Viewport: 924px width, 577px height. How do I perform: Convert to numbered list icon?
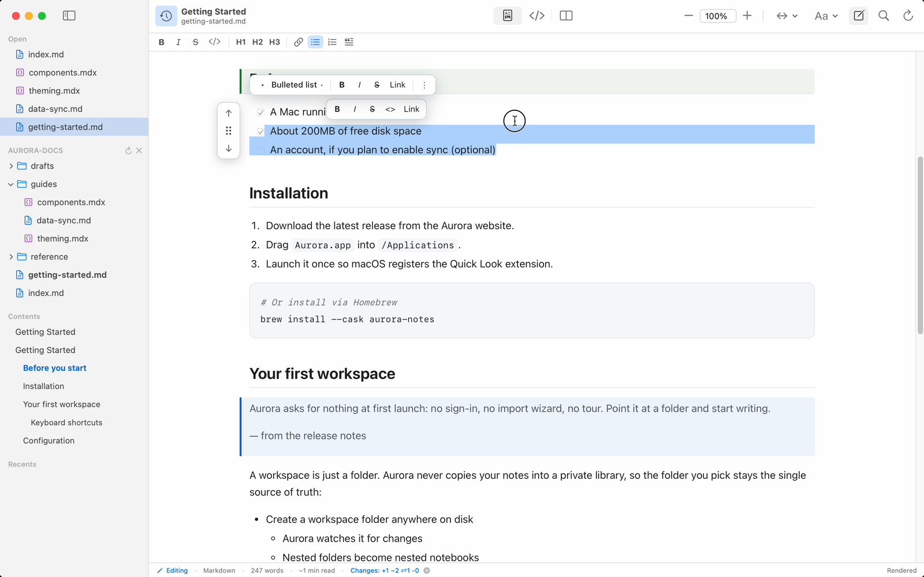pyautogui.click(x=332, y=42)
